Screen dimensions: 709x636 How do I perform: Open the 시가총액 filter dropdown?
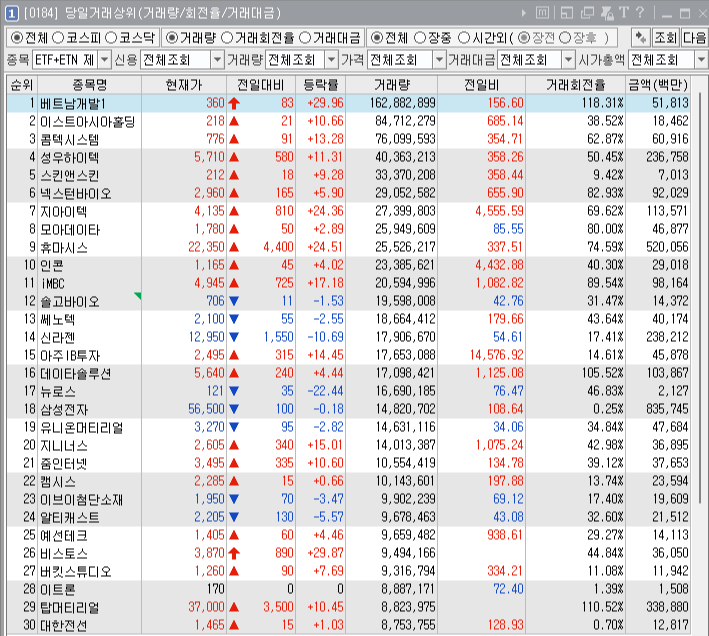pyautogui.click(x=701, y=60)
